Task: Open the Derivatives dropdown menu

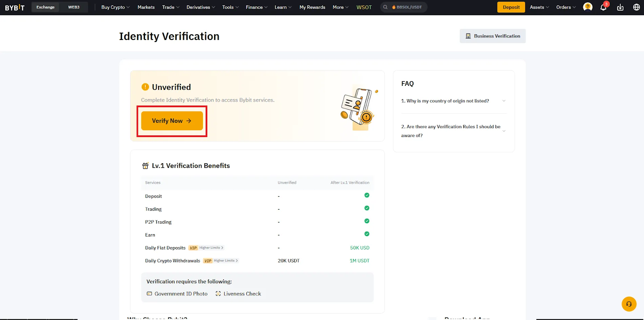Action: pos(201,7)
